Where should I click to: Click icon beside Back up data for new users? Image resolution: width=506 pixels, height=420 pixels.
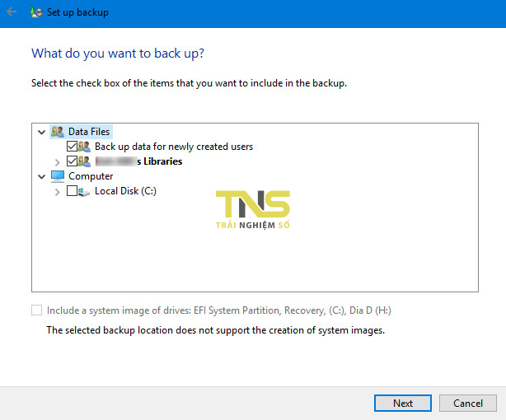coord(84,147)
